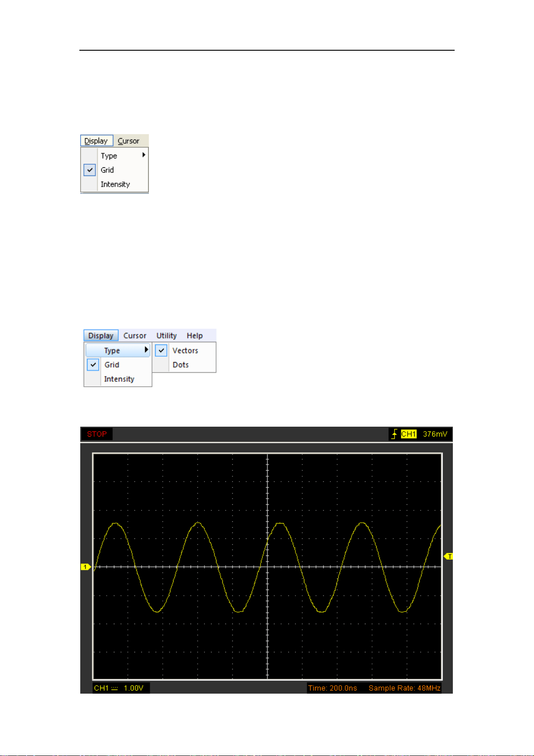Click the Sample Rate: 48MHz readout

click(404, 688)
